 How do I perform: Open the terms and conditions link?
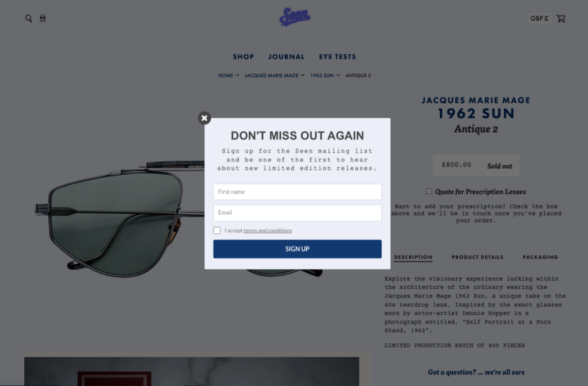268,230
